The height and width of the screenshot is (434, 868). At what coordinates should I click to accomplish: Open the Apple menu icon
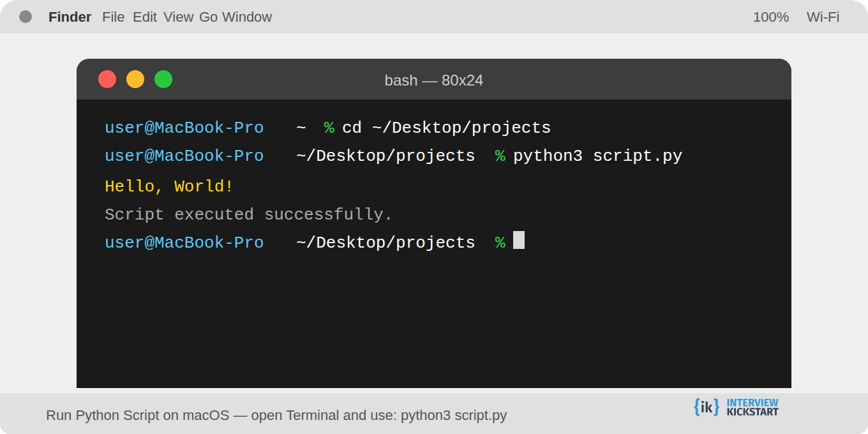pos(26,17)
